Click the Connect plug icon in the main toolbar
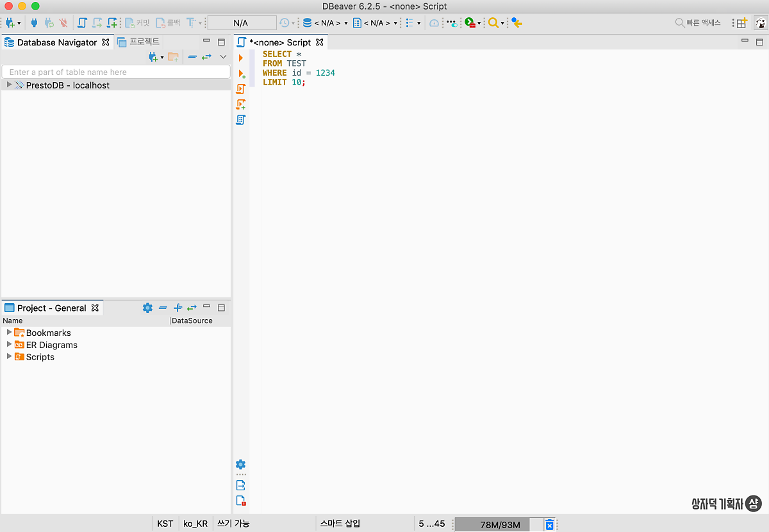 pyautogui.click(x=34, y=23)
